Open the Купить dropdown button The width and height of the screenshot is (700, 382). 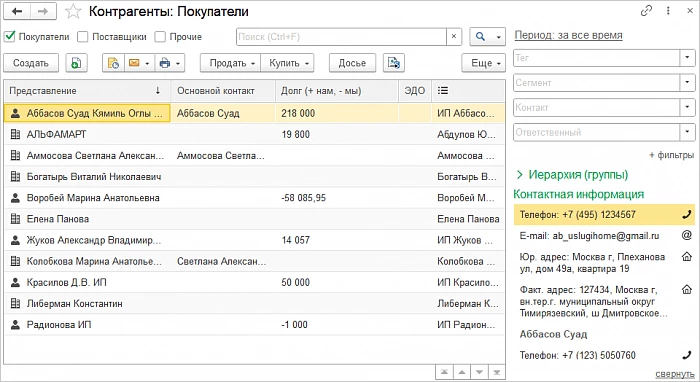[x=288, y=63]
